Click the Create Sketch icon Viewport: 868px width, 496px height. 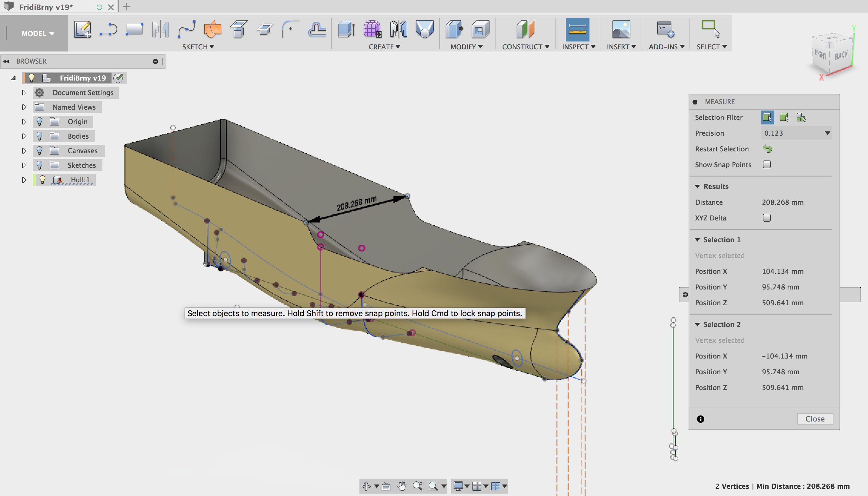(x=82, y=29)
